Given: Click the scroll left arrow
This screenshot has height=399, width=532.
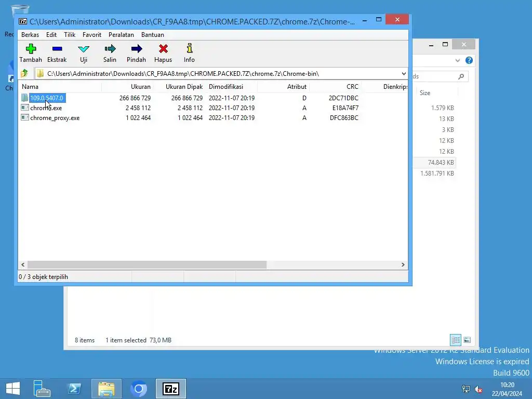Looking at the screenshot, I should click(x=23, y=264).
